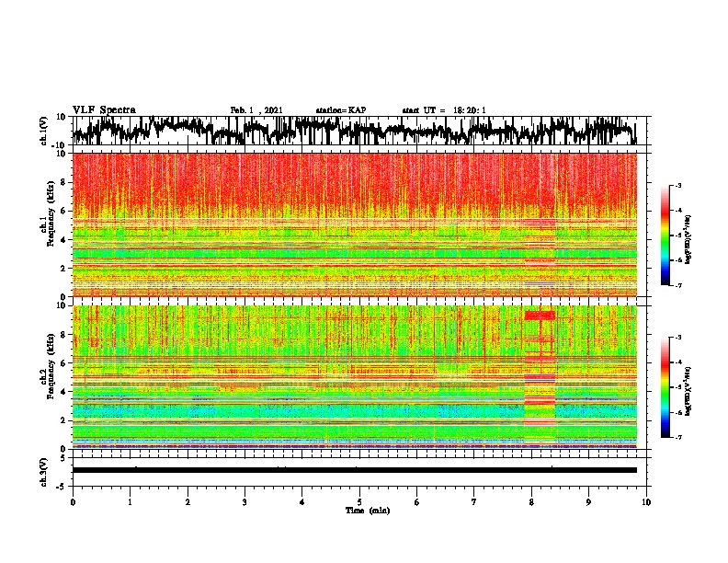
Task: Click time axis tick label "4"
Action: (302, 502)
